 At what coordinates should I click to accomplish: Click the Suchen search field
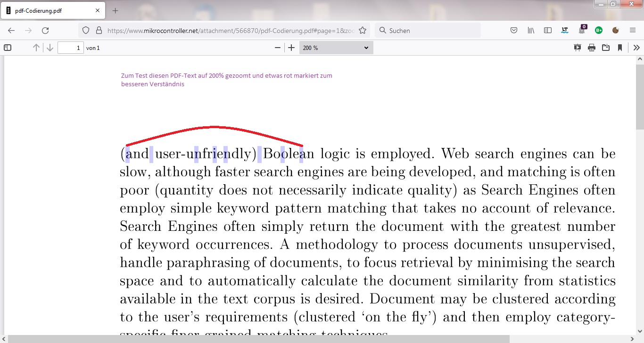[x=428, y=30]
